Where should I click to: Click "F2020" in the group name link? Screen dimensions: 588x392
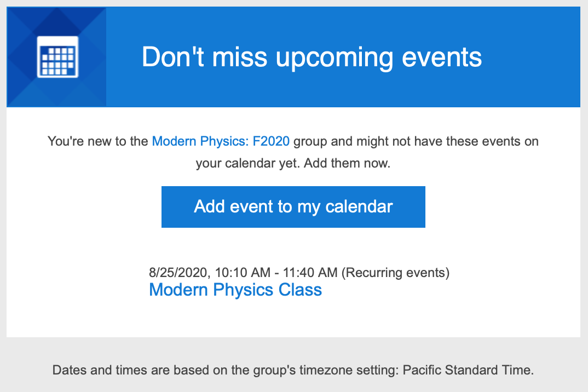271,141
